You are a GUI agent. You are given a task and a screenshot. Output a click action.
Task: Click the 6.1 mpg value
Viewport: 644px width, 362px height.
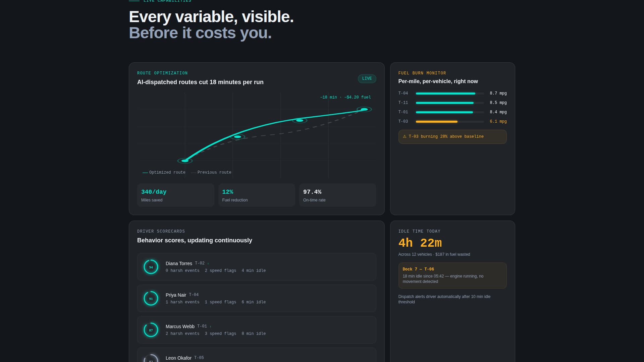498,122
